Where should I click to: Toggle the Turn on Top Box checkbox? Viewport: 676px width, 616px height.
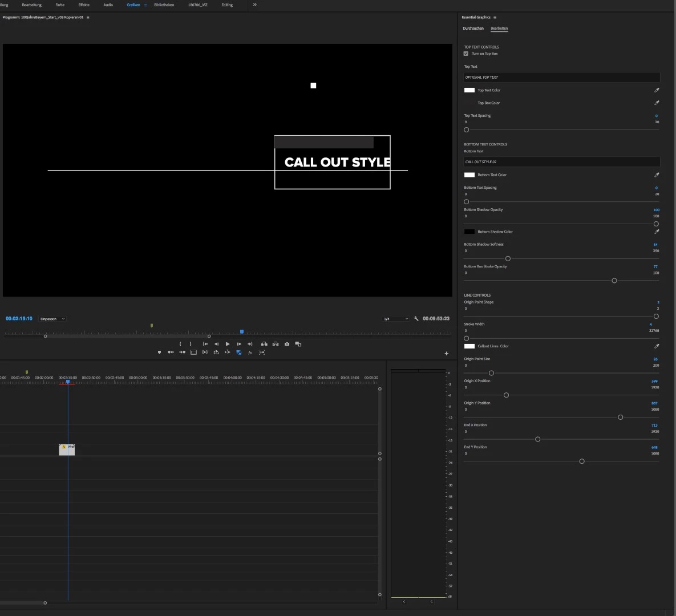465,54
